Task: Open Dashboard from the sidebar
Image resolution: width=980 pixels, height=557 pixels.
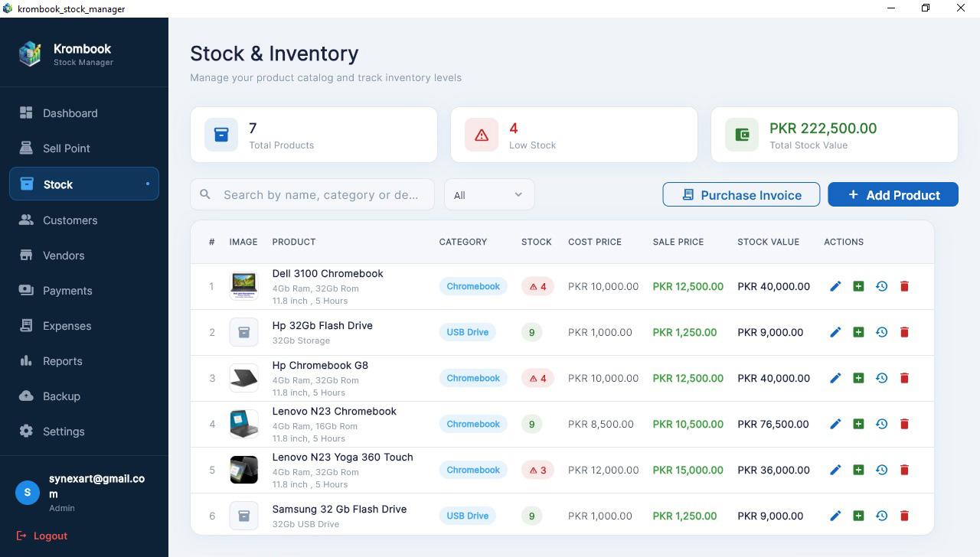Action: pos(70,113)
